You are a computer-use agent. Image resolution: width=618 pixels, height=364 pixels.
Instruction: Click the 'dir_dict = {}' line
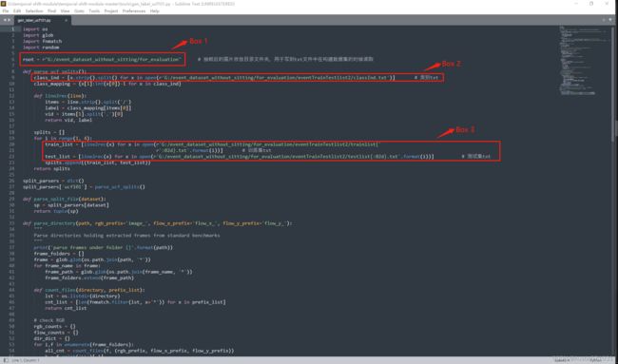(51, 338)
